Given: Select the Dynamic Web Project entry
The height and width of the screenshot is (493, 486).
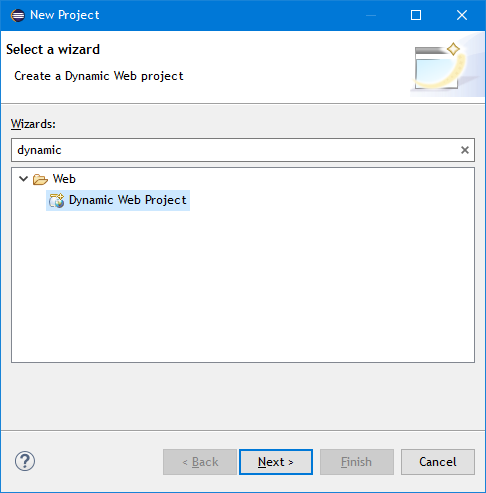Looking at the screenshot, I should [118, 200].
